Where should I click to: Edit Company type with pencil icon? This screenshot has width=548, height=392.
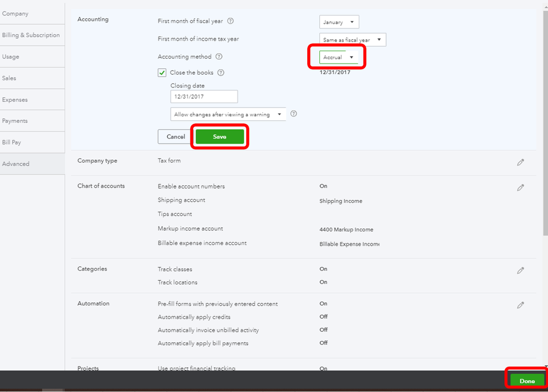[x=521, y=162]
